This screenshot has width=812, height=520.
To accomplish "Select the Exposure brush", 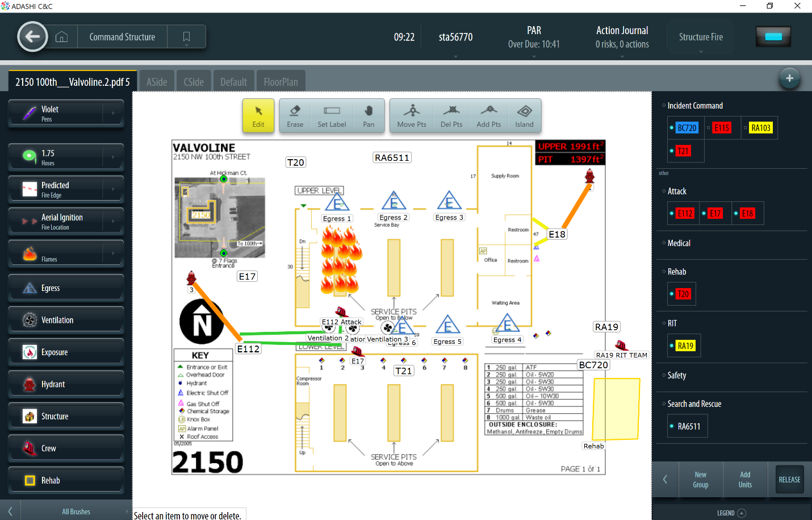I will point(66,352).
